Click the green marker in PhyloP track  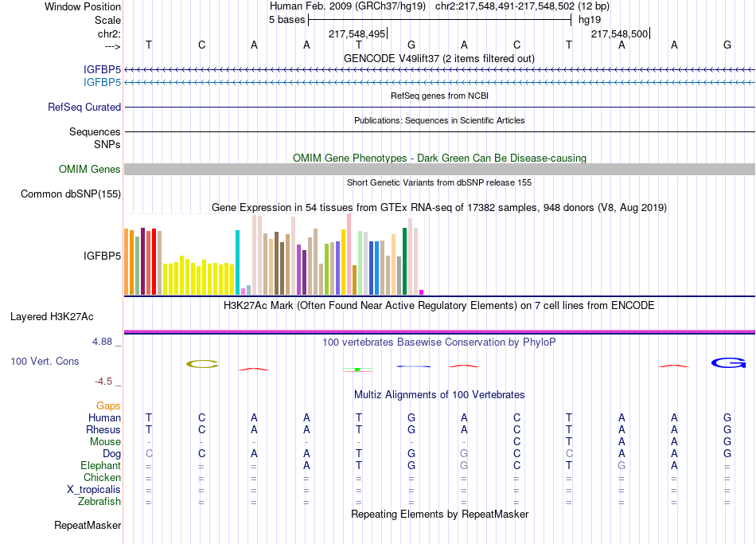[x=357, y=370]
